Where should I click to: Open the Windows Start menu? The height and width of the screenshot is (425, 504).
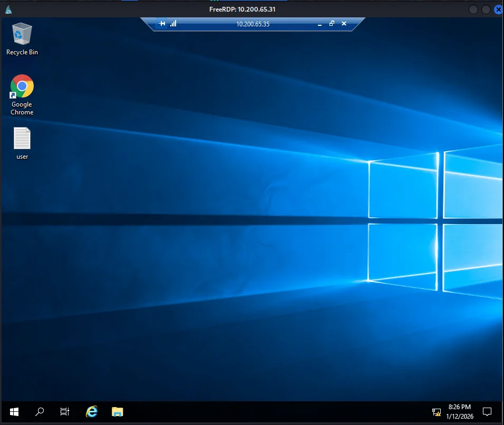[x=14, y=412]
